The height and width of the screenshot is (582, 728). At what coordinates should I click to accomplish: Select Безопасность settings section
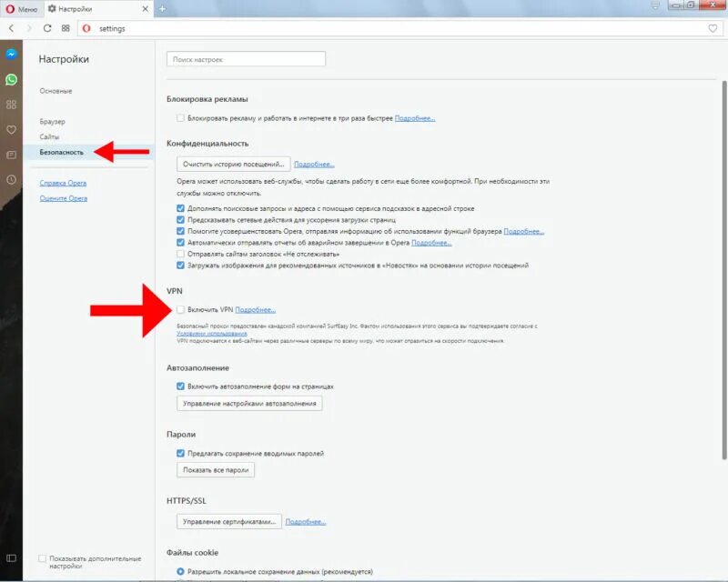(x=61, y=152)
